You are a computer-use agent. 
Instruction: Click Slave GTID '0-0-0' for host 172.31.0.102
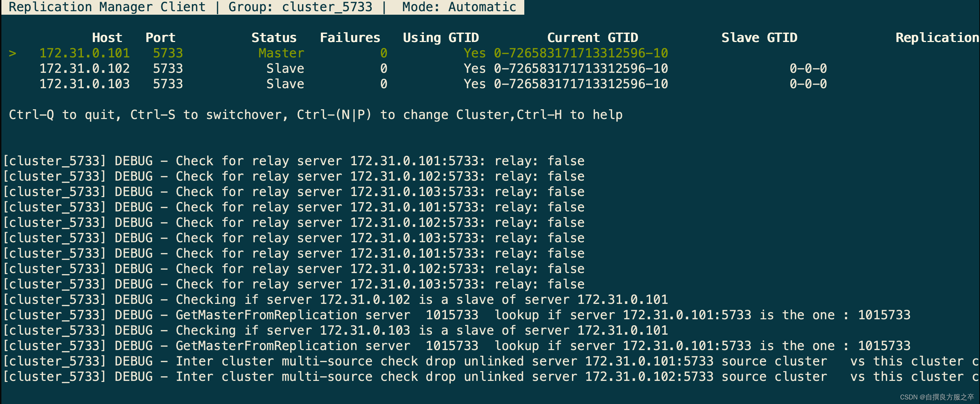pyautogui.click(x=808, y=69)
